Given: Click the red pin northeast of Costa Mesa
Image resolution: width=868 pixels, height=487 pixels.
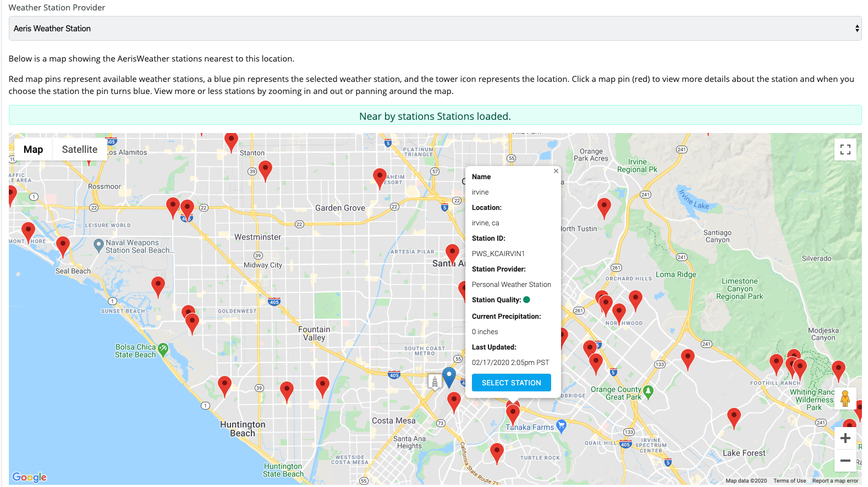Looking at the screenshot, I should pos(454,403).
